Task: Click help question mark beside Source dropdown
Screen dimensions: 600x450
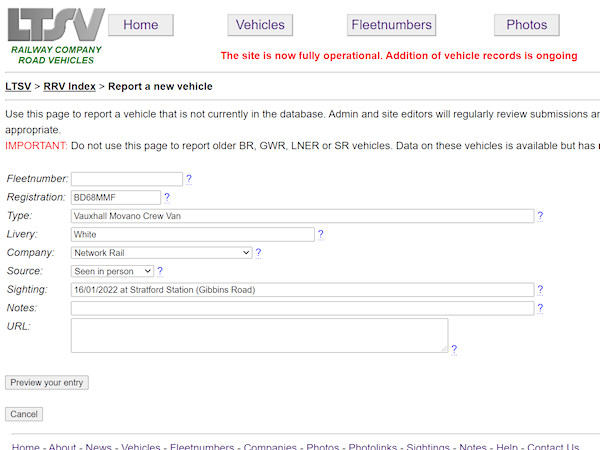Action: tap(160, 271)
